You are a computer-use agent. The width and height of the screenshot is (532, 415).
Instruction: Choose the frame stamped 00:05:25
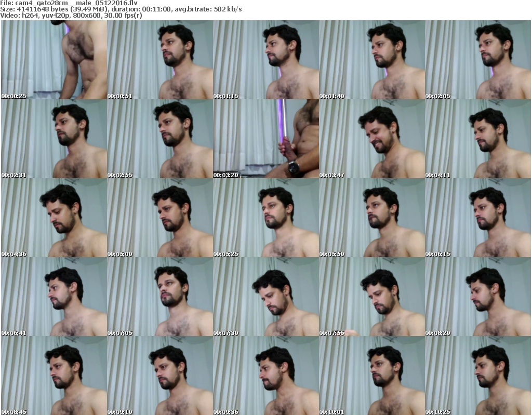coord(265,218)
